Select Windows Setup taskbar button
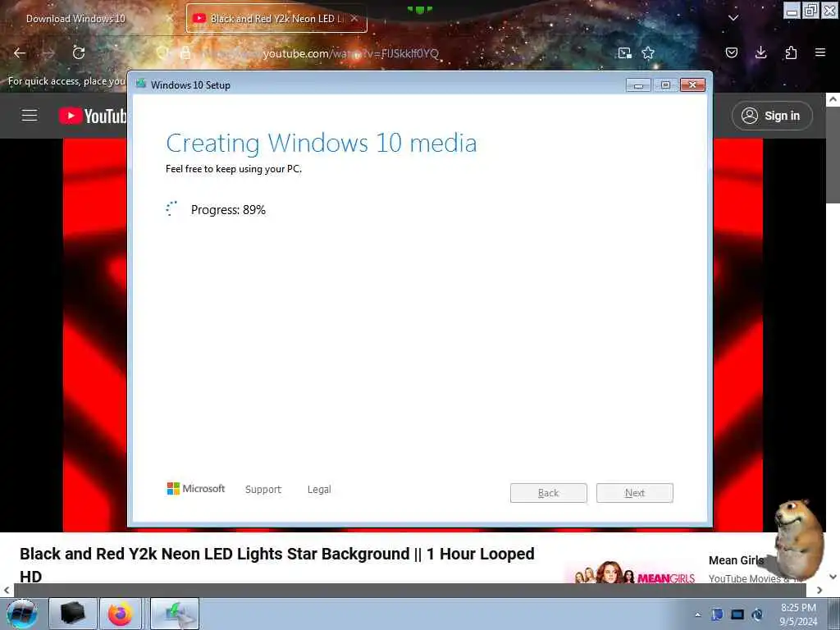Viewport: 840px width, 630px height. (x=175, y=614)
